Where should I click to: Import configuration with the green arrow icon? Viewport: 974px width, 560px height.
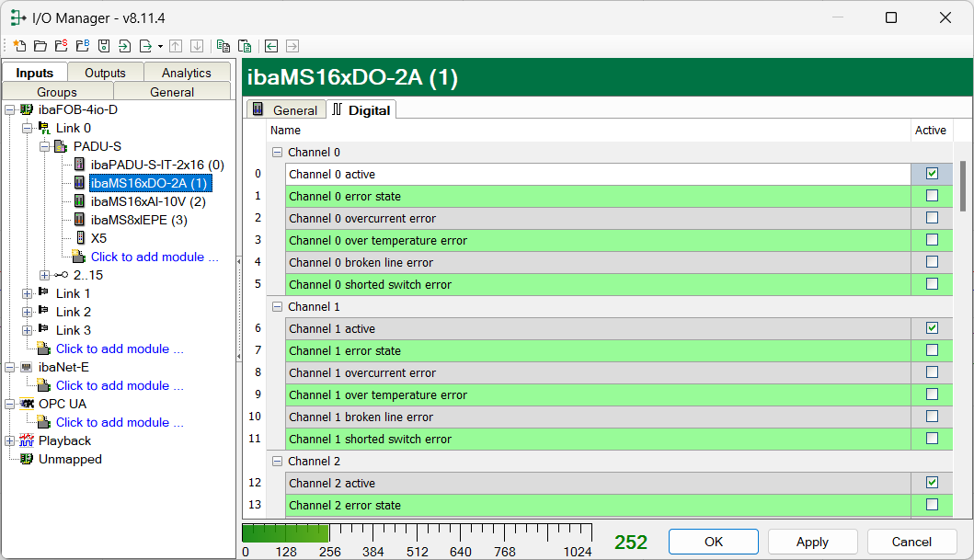pos(124,46)
